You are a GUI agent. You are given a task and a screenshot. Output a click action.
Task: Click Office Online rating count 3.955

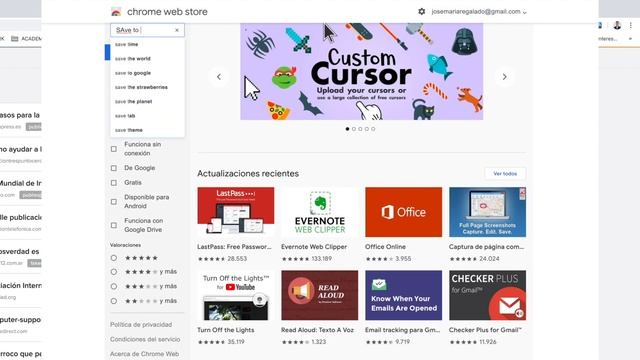click(x=403, y=259)
